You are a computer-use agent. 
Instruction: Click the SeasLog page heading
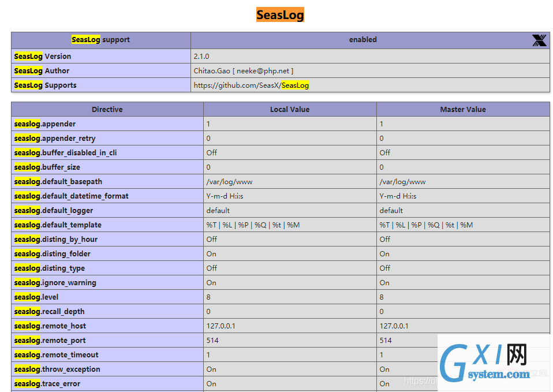point(280,15)
